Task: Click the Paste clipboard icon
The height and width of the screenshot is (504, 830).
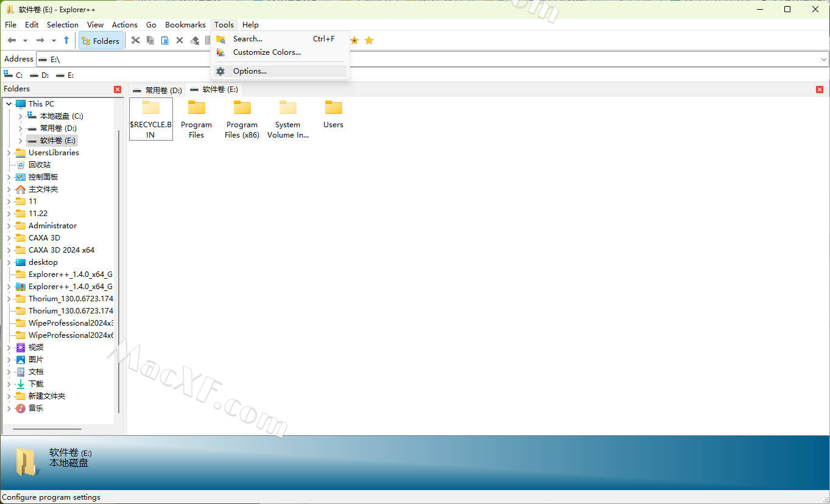Action: point(164,40)
